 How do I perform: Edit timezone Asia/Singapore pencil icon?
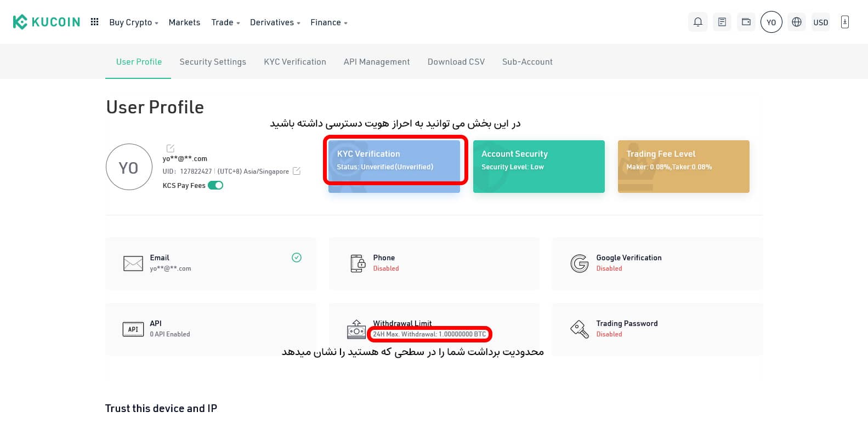pos(297,171)
